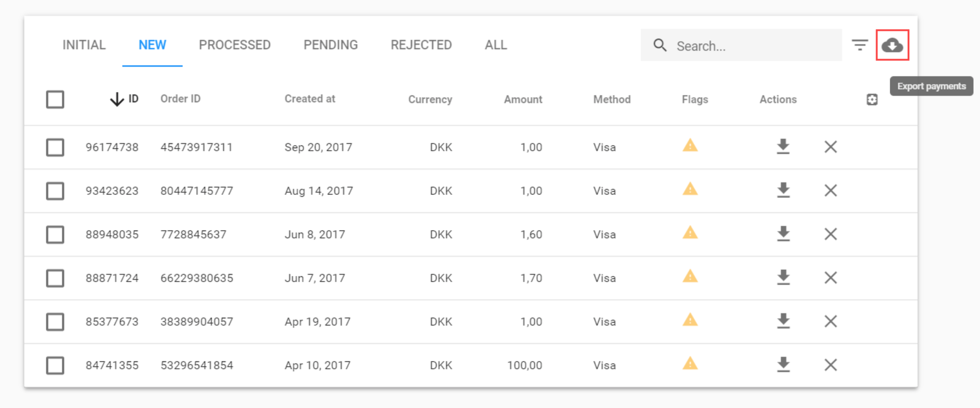Tick the checkbox for payment 84741355
The height and width of the screenshot is (408, 980).
click(x=55, y=365)
